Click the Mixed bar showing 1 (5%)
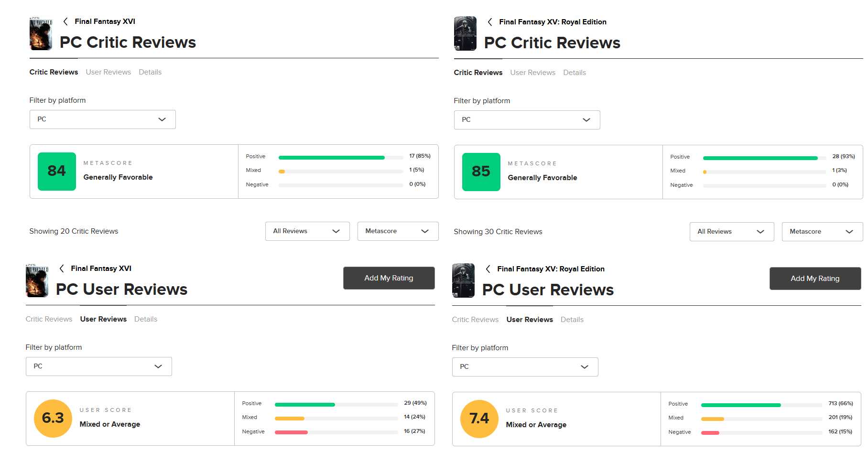The width and height of the screenshot is (868, 452). (x=341, y=171)
